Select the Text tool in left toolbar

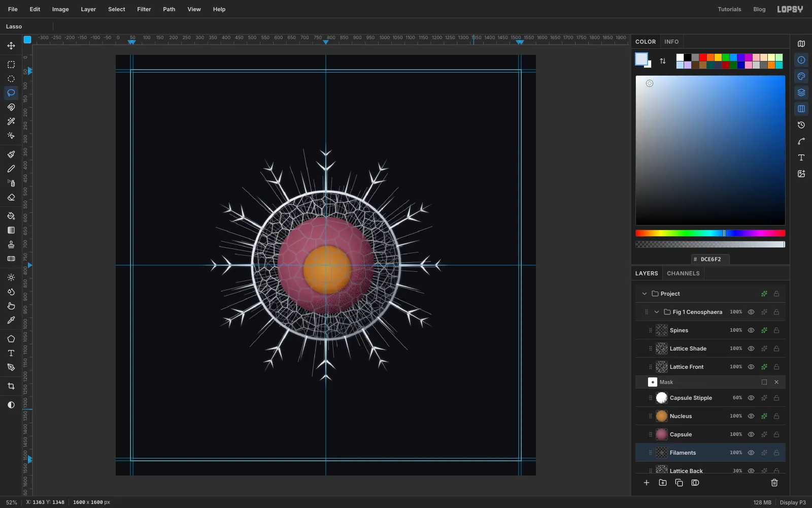pos(11,353)
